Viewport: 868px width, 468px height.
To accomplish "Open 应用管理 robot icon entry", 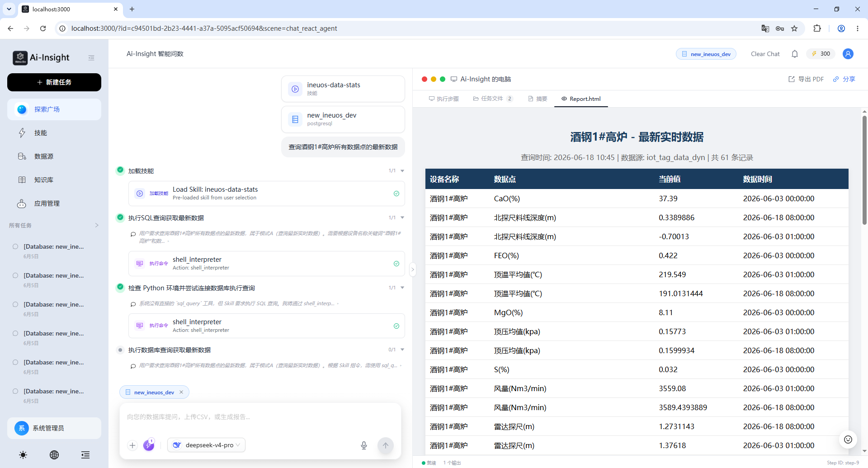I will 22,203.
